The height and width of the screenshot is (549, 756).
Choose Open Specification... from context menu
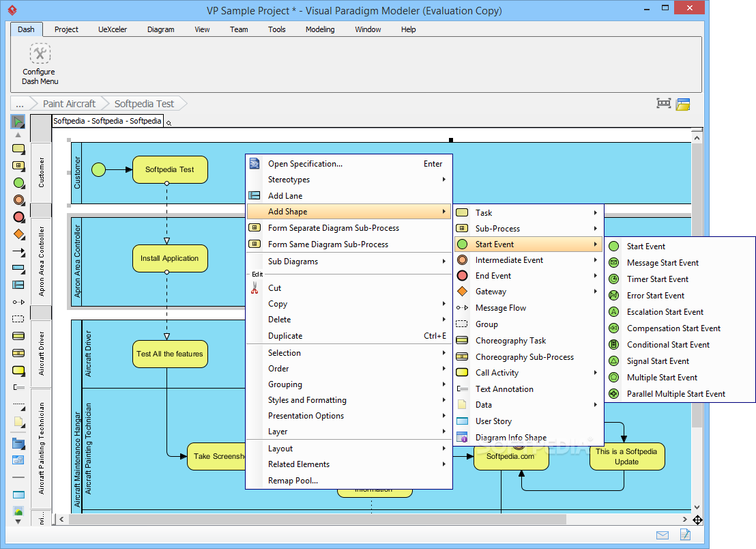tap(349, 164)
